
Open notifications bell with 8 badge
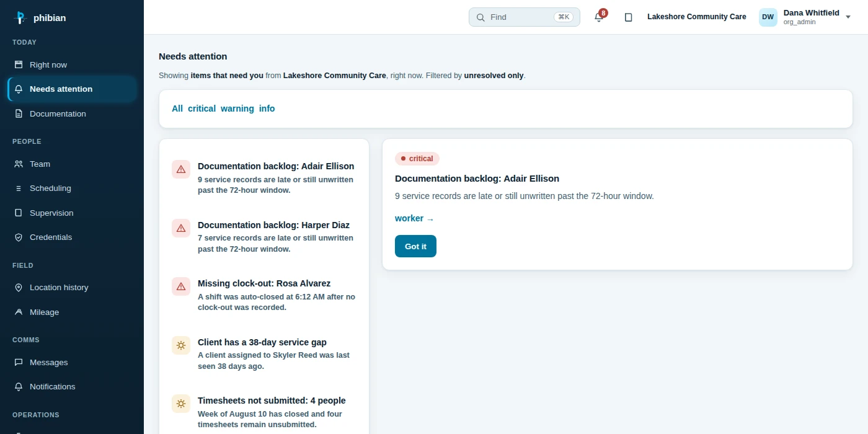tap(599, 17)
